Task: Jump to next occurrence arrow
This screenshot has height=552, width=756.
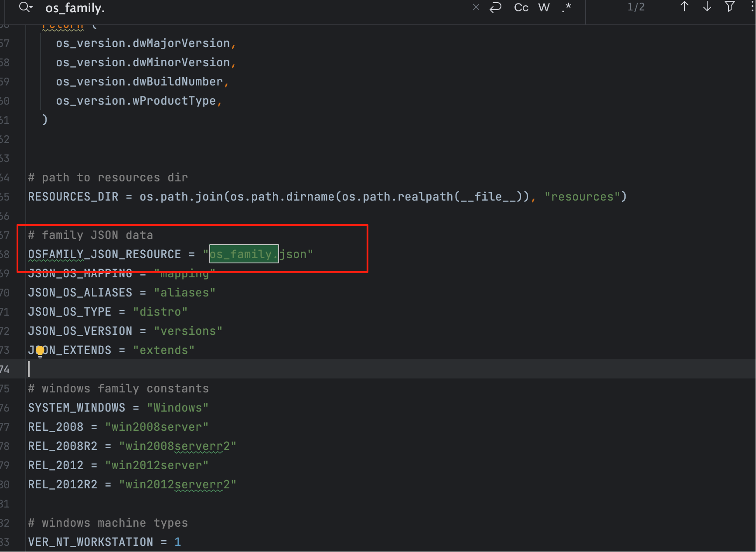Action: (707, 7)
